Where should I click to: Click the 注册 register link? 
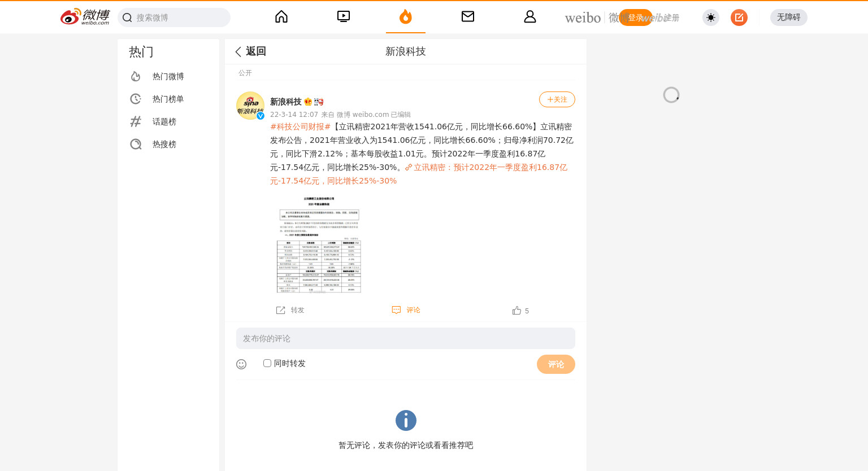pyautogui.click(x=671, y=18)
